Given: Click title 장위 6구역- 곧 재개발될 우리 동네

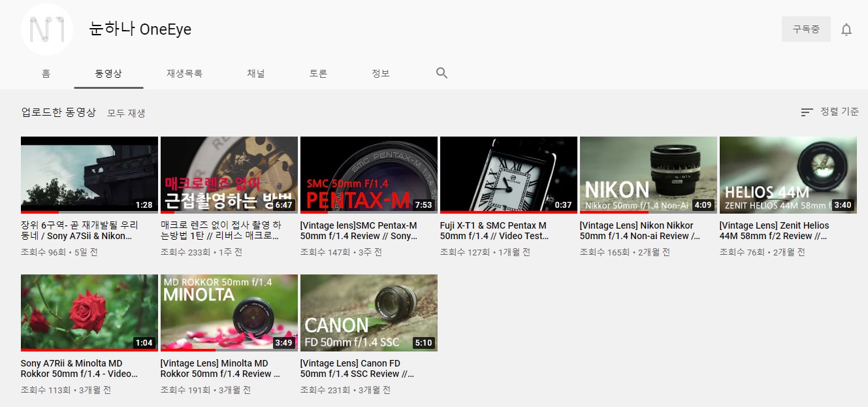Looking at the screenshot, I should (80, 231).
